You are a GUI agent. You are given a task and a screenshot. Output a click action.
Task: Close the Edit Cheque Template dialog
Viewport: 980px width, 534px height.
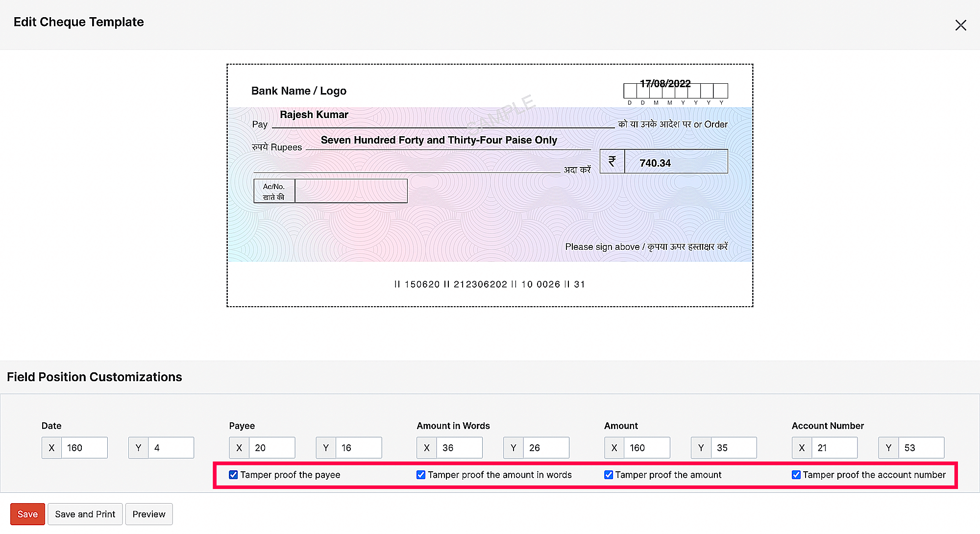coord(960,25)
